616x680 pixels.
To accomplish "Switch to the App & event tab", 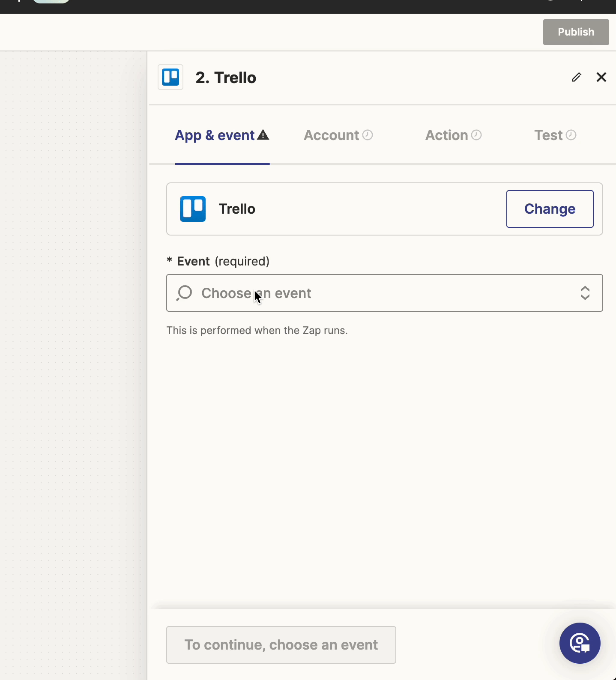I will click(x=222, y=135).
